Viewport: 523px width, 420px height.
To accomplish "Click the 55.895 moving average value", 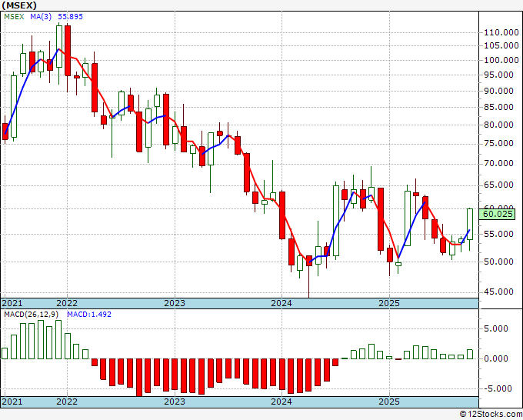I will pyautogui.click(x=71, y=16).
